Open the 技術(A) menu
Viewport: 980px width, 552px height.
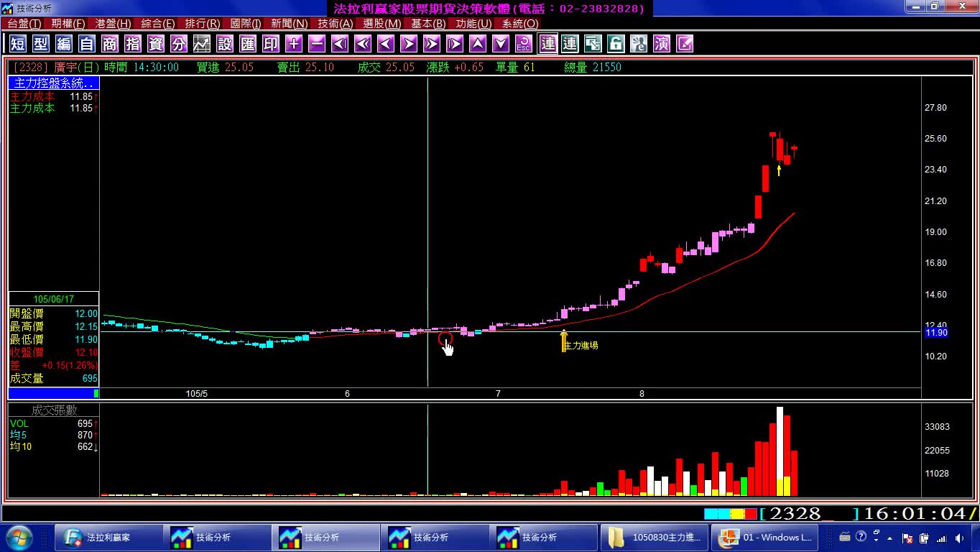[x=336, y=24]
